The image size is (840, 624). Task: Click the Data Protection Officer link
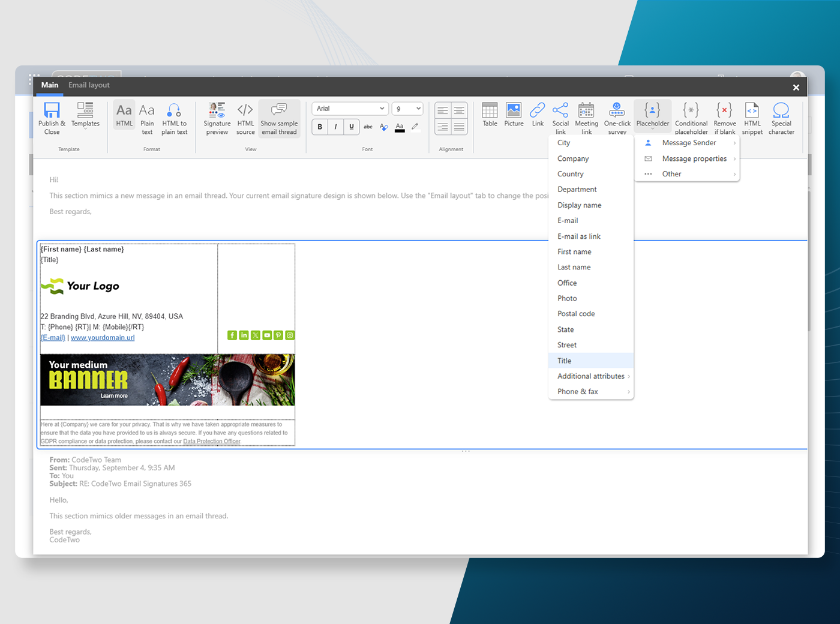(212, 442)
